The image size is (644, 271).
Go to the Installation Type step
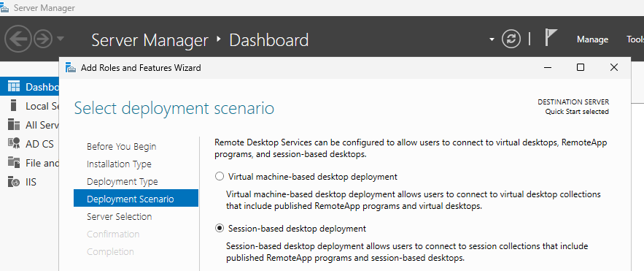coord(119,164)
